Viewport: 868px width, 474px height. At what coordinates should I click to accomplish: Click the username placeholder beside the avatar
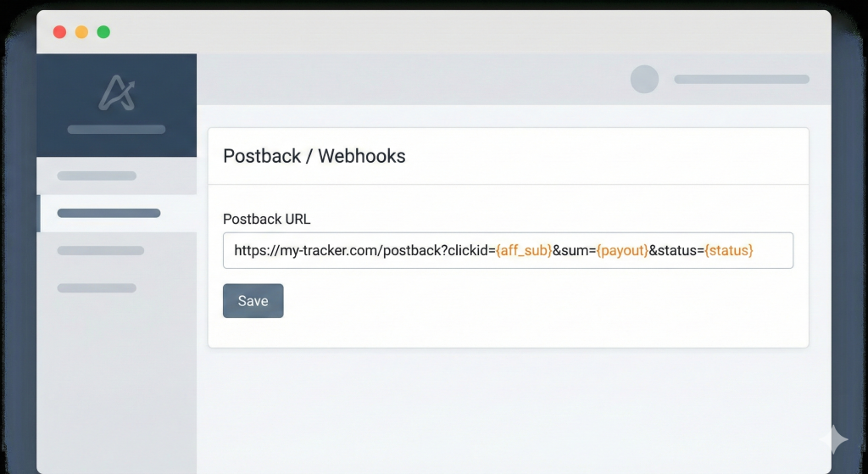coord(741,79)
